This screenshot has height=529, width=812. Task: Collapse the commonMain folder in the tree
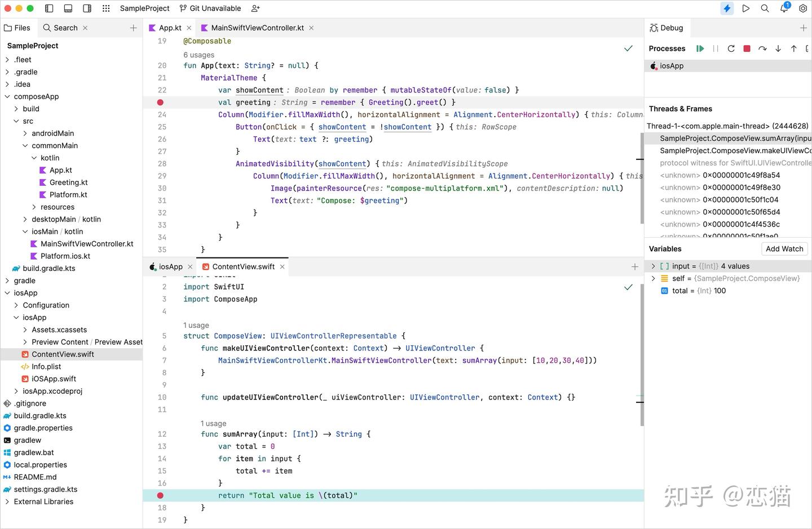pos(25,145)
